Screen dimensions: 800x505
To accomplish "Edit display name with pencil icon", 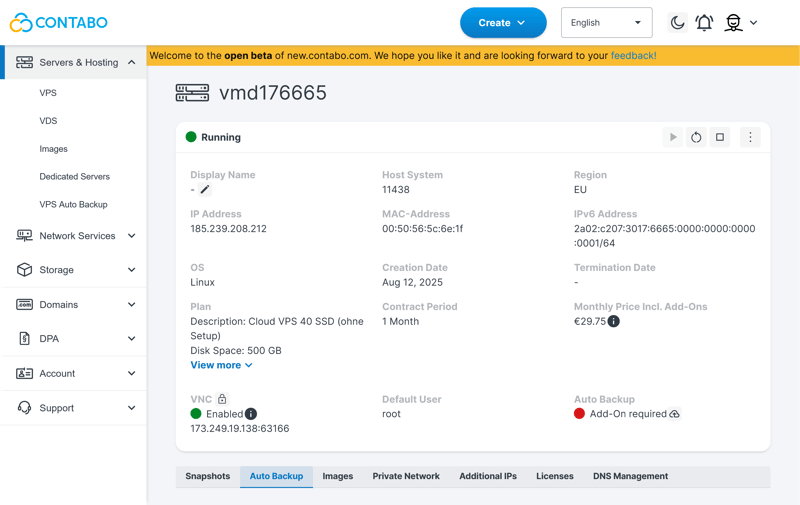I will (x=205, y=189).
